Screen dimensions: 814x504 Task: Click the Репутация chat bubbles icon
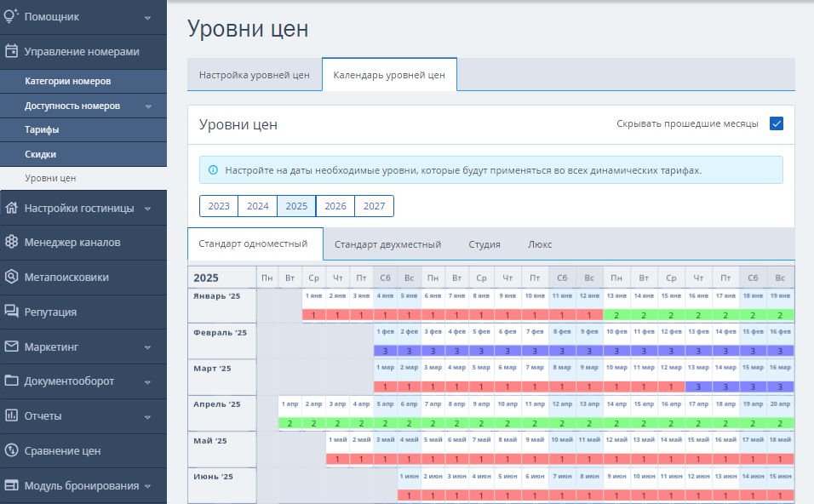[11, 312]
